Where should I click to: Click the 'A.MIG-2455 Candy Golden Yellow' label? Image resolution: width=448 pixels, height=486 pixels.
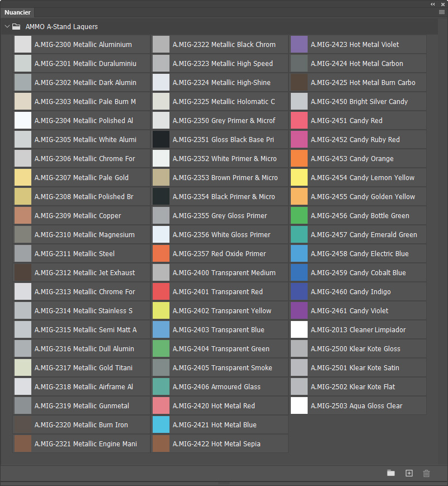(x=363, y=196)
